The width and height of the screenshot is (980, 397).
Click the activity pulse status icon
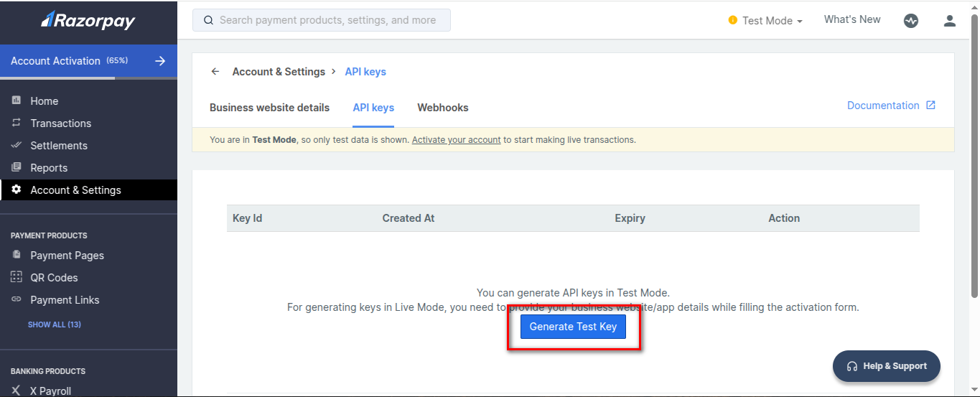pos(910,21)
